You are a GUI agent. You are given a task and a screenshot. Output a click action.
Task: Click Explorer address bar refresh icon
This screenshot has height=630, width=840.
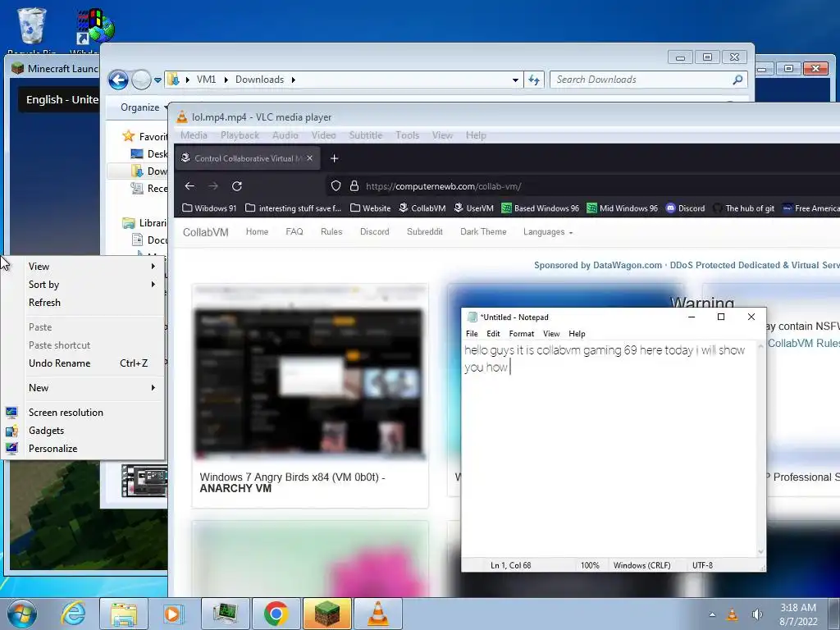pyautogui.click(x=533, y=80)
